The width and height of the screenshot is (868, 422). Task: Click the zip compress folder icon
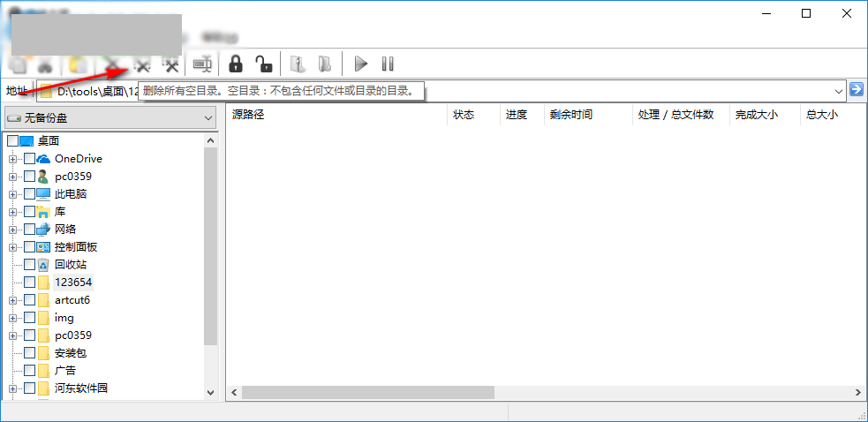click(x=298, y=64)
